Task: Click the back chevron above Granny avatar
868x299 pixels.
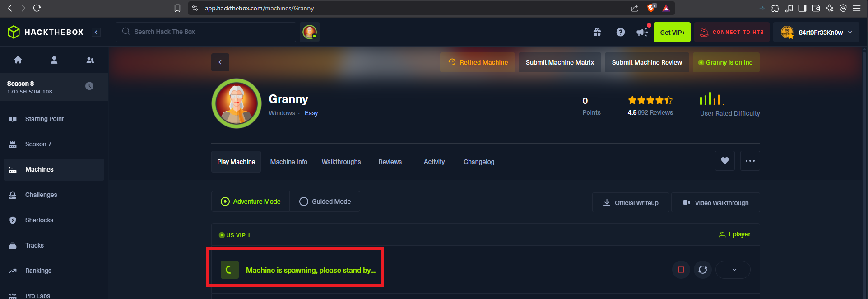Action: point(220,62)
